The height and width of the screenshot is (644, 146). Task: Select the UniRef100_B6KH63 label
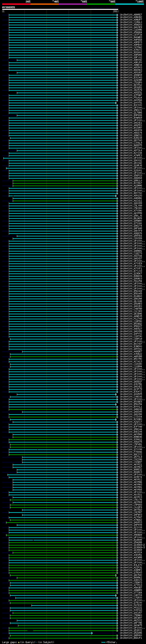point(131,70)
